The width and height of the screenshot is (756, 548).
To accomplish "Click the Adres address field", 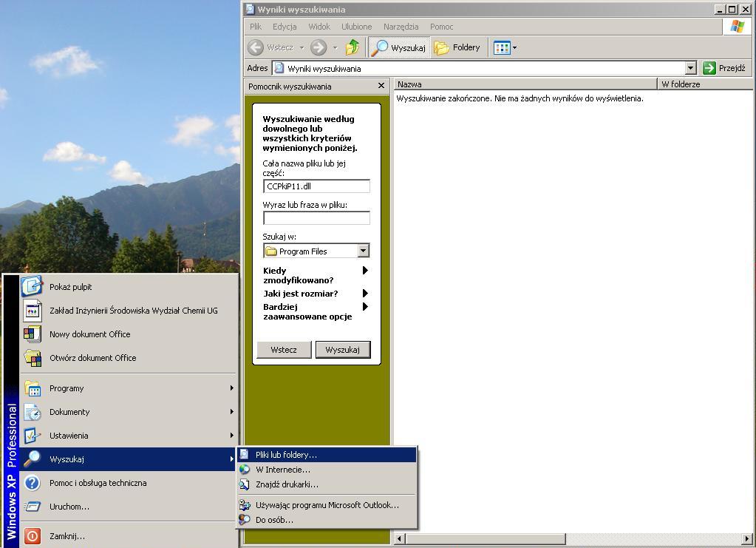I will pos(485,68).
